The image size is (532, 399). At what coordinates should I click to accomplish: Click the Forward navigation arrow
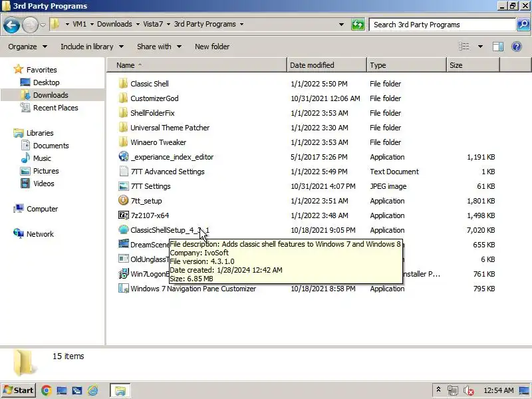pos(30,25)
